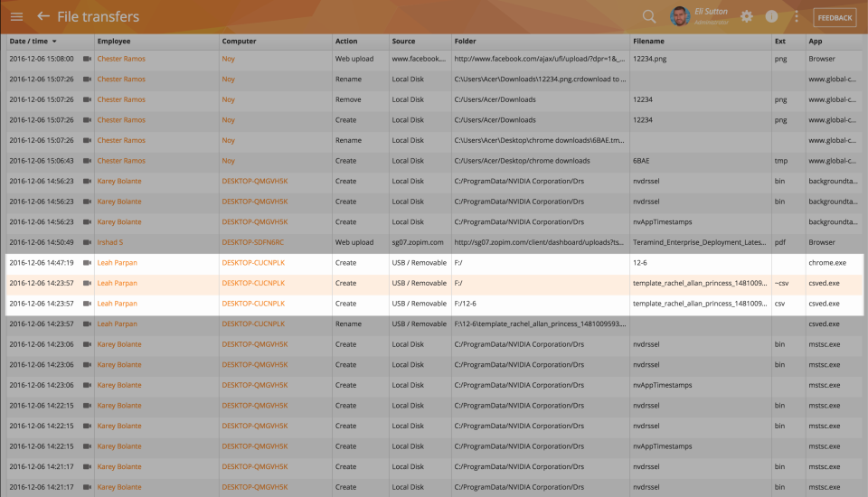Go back using the arrow beside File transfers
This screenshot has height=497, width=868.
(x=43, y=16)
